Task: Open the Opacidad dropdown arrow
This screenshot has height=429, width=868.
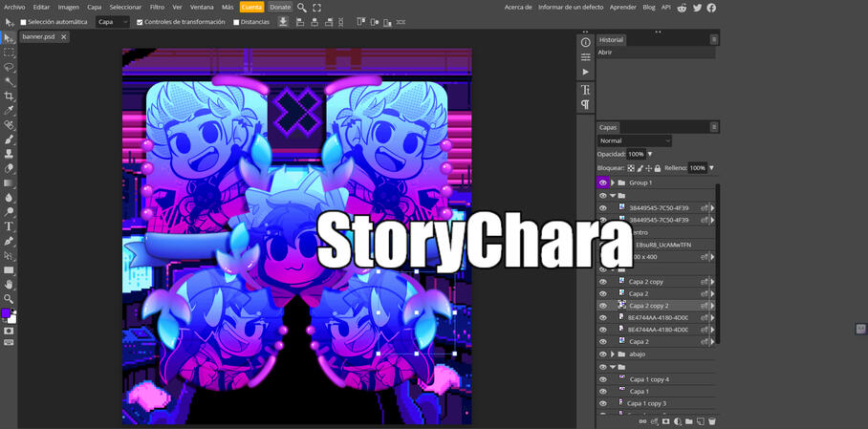Action: (x=649, y=154)
